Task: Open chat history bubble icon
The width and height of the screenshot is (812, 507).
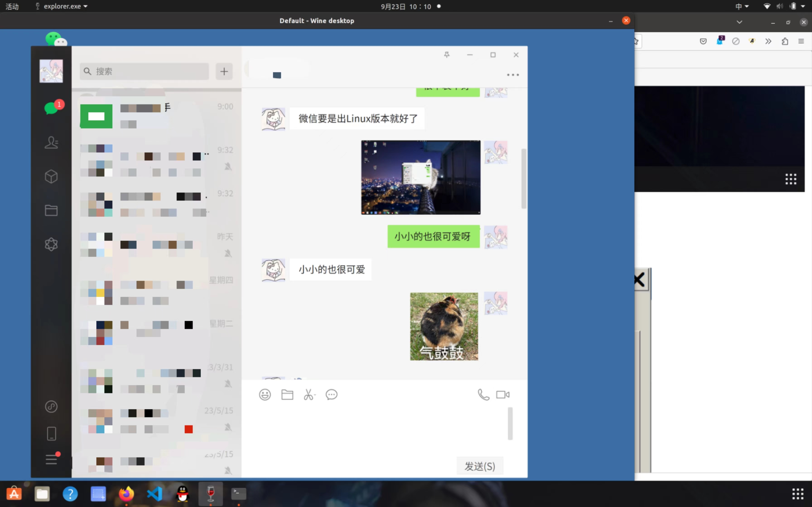Action: [x=332, y=395]
